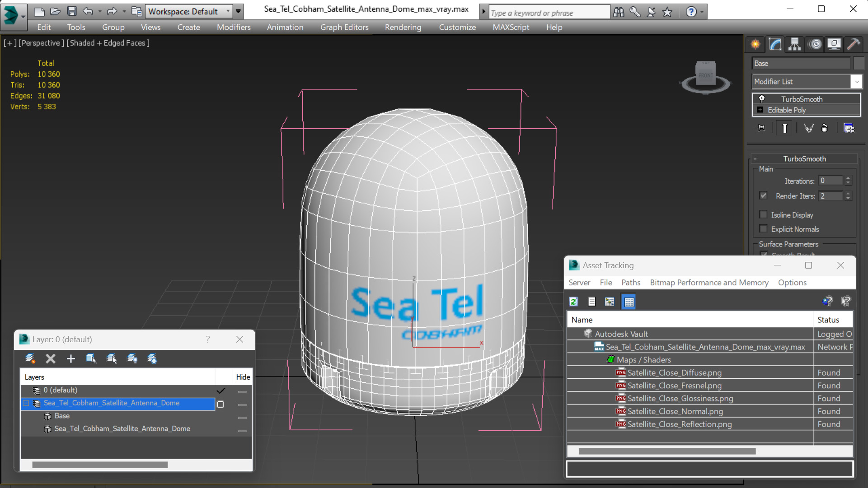The height and width of the screenshot is (488, 868).
Task: Open the Utilities hammer panel tab
Action: click(854, 44)
